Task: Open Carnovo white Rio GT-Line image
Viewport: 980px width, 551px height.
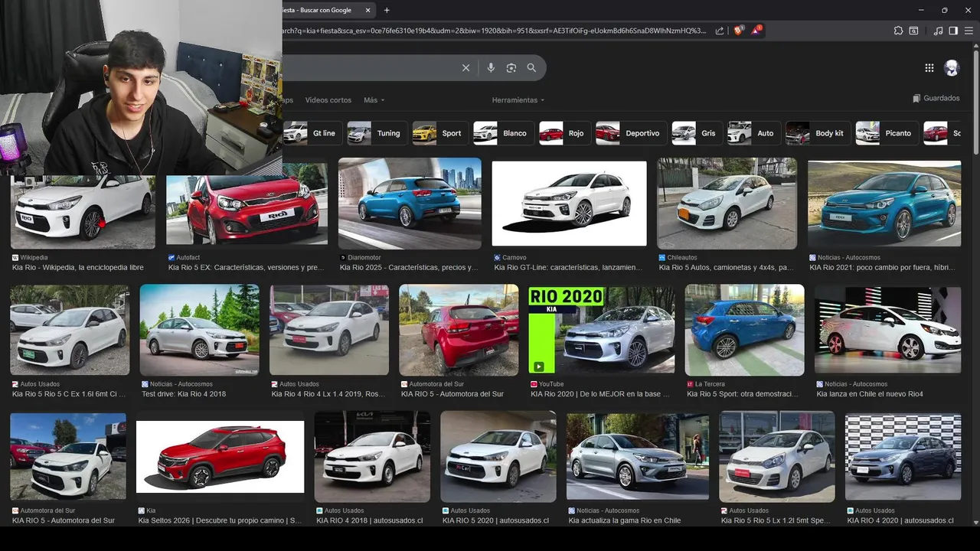Action: click(x=569, y=204)
